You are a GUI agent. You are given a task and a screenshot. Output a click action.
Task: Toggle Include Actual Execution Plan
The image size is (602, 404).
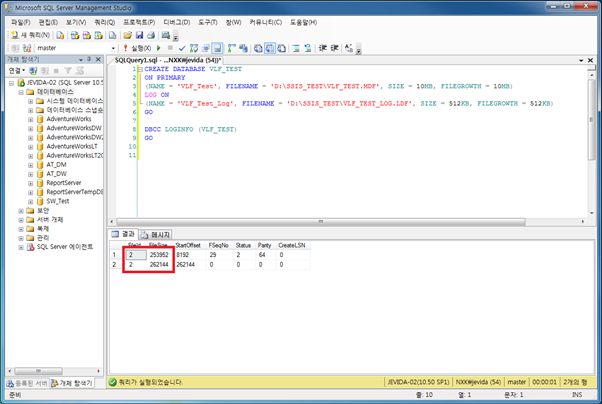pyautogui.click(x=232, y=48)
